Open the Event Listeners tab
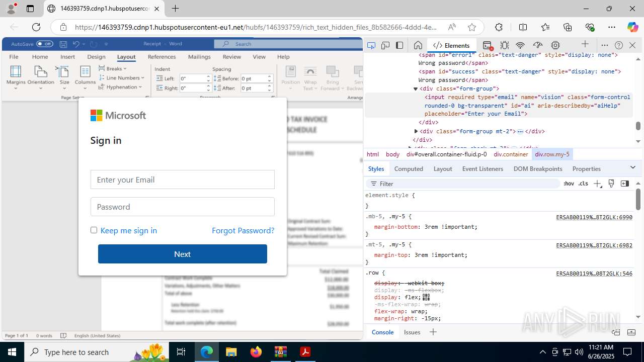644x362 pixels. click(482, 169)
